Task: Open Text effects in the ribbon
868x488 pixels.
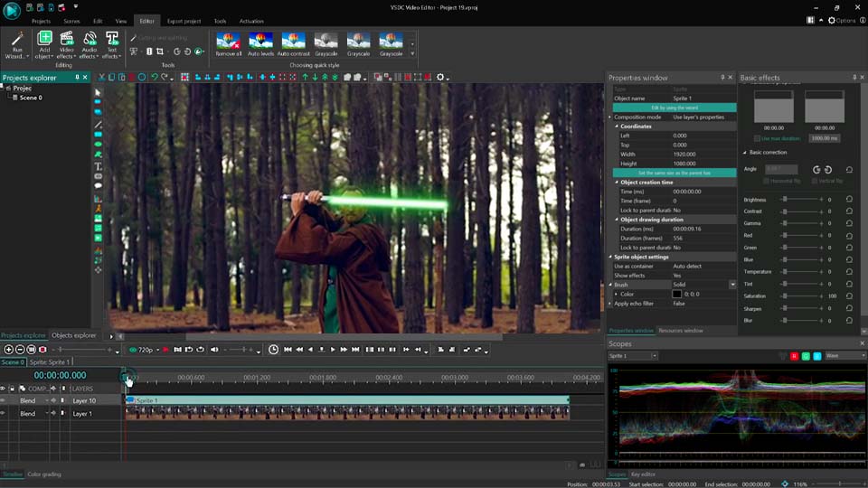Action: click(x=112, y=43)
